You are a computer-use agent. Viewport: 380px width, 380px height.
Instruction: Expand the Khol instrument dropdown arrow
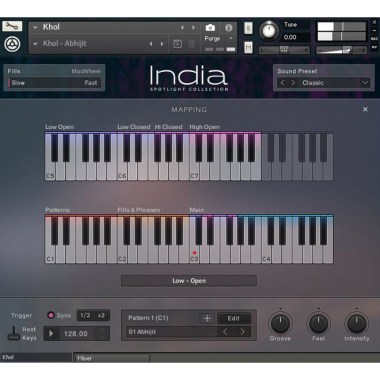[x=35, y=28]
